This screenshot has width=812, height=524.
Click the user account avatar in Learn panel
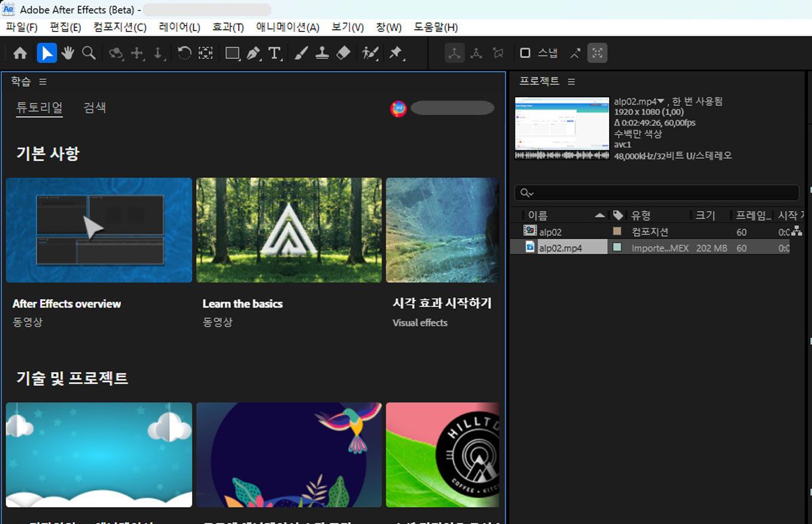pyautogui.click(x=399, y=108)
